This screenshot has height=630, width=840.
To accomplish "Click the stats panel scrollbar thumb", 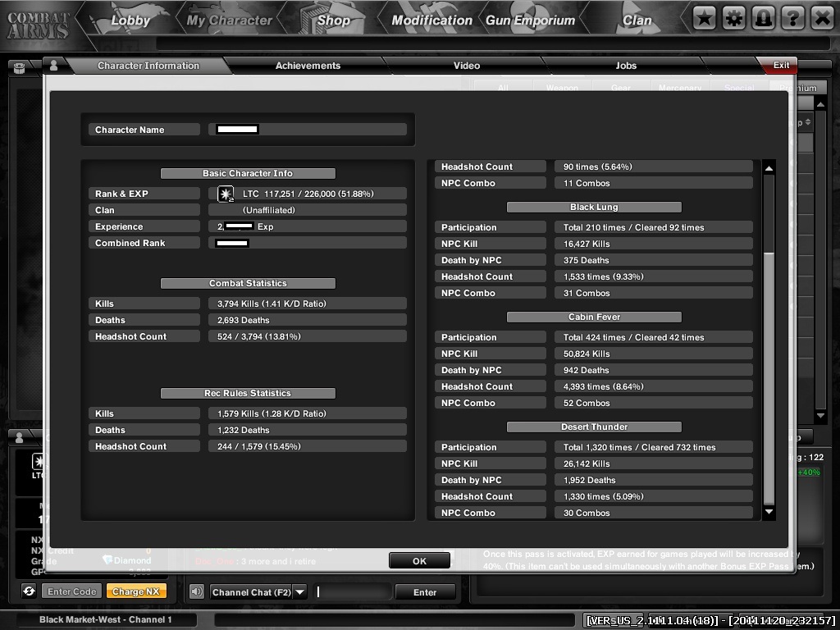I will point(769,377).
